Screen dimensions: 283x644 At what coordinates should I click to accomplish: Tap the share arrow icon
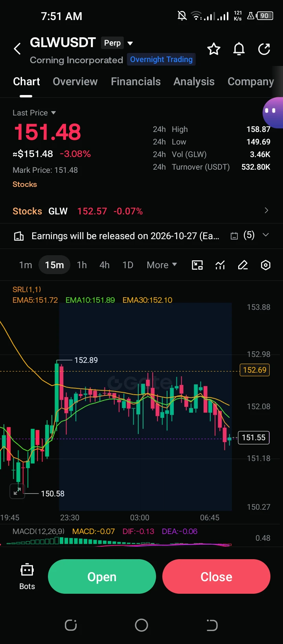(264, 49)
